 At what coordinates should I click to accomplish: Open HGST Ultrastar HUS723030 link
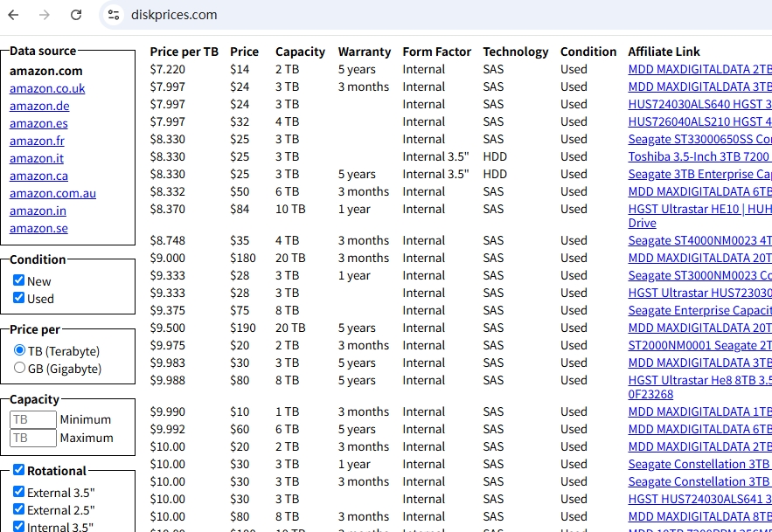(x=699, y=293)
